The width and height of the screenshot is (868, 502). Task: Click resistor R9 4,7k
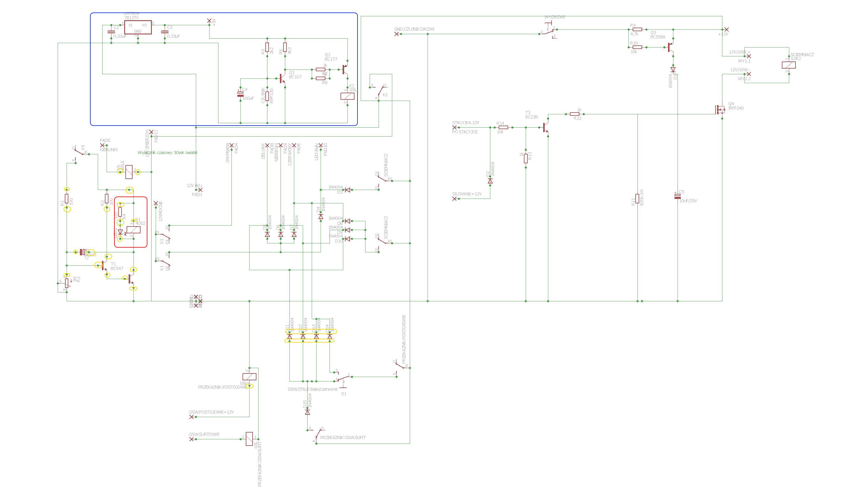click(x=637, y=30)
